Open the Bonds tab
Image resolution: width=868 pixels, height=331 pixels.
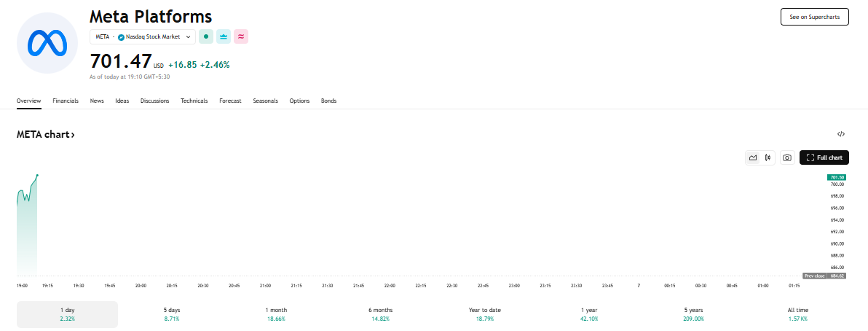click(x=329, y=101)
